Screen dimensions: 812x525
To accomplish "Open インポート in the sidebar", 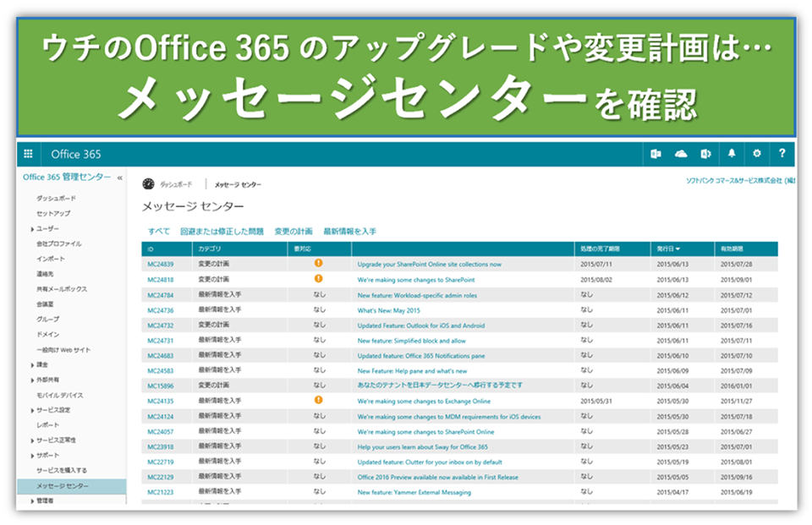I will click(x=50, y=259).
